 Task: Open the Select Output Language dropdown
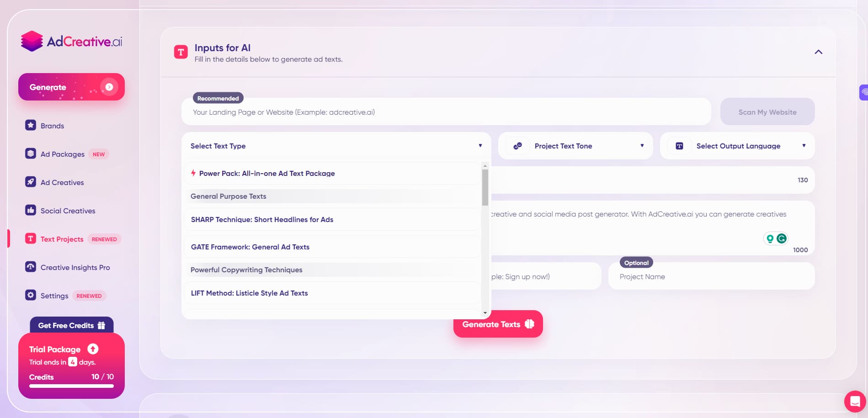(737, 146)
